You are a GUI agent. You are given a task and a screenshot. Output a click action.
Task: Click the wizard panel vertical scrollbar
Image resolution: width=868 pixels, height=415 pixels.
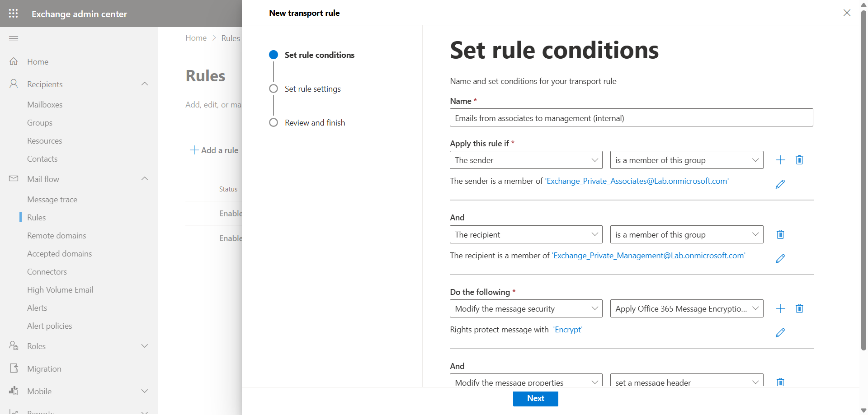point(863,181)
